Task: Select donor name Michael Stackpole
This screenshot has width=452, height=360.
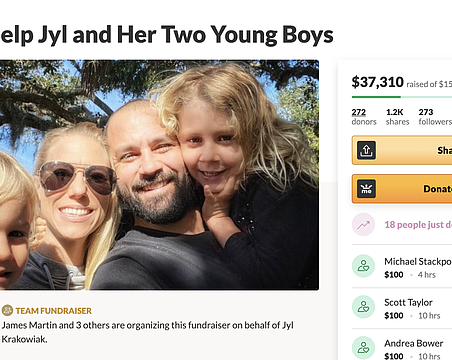Action: pyautogui.click(x=418, y=262)
